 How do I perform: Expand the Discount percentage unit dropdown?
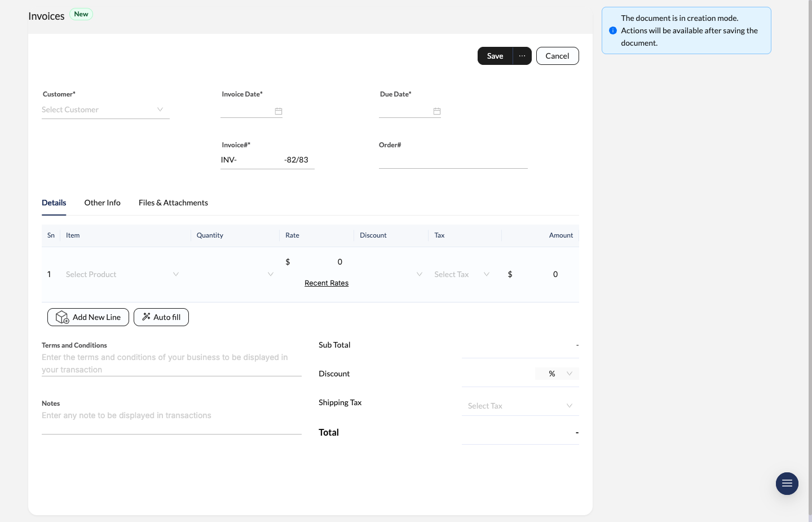570,373
